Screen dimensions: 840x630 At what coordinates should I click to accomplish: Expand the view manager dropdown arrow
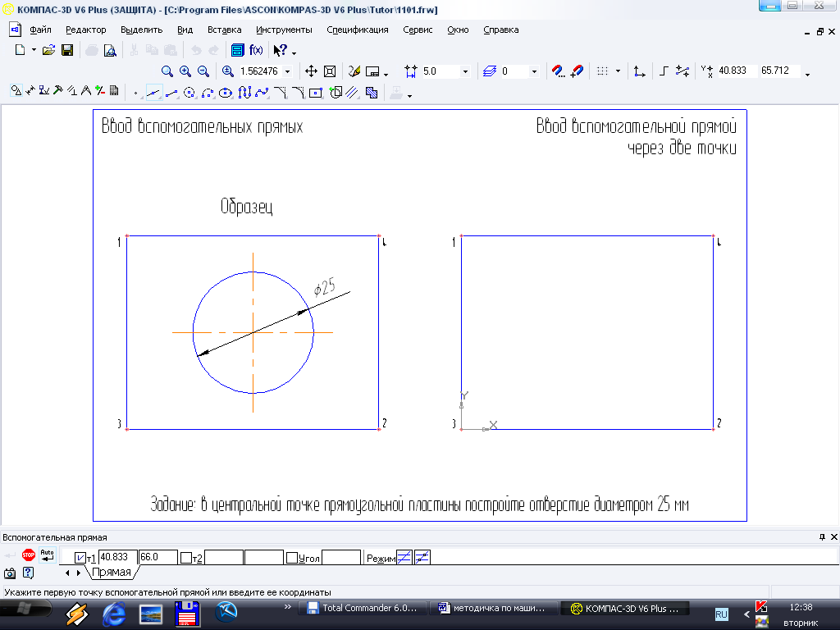(x=386, y=73)
